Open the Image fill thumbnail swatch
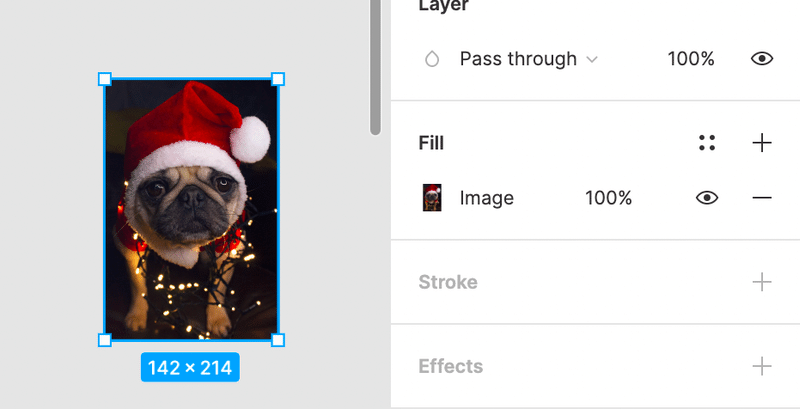The height and width of the screenshot is (409, 800). tap(432, 198)
